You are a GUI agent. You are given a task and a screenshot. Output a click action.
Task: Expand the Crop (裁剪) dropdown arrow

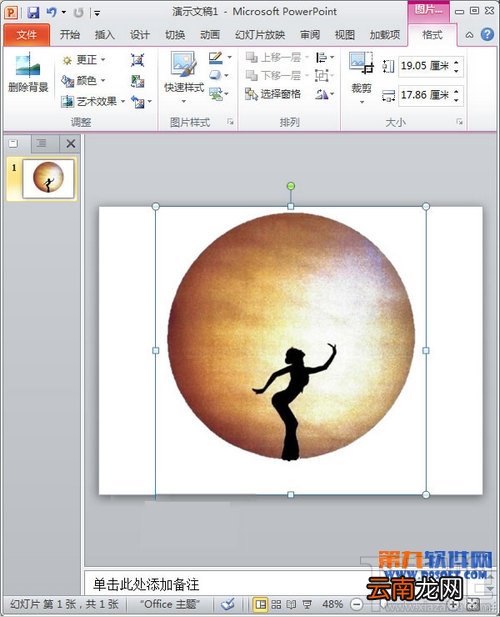[x=362, y=102]
